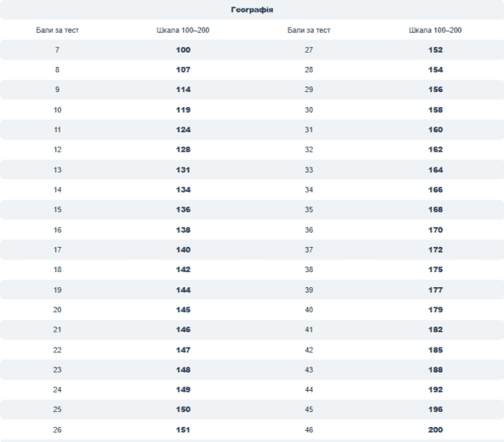This screenshot has height=442, width=504.
Task: Select the scale score 151 cell
Action: tap(183, 429)
